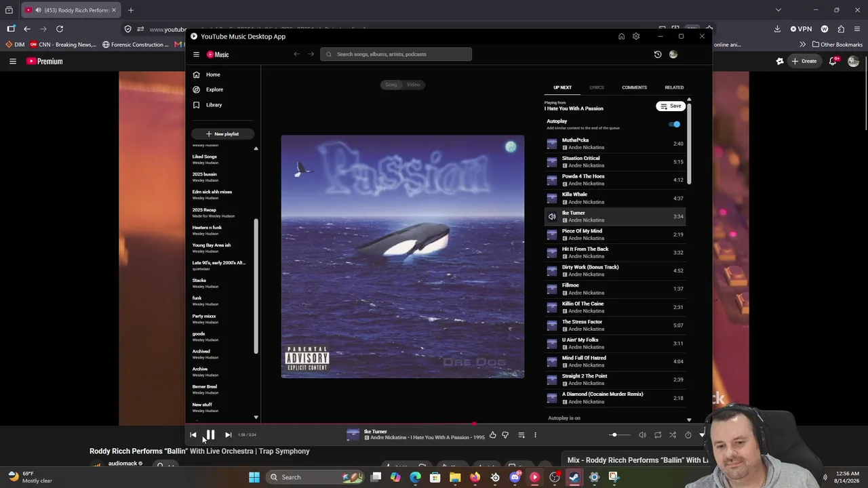Screen dimensions: 868x488
Task: Focus the search songs, albums, artists field
Action: 396,54
